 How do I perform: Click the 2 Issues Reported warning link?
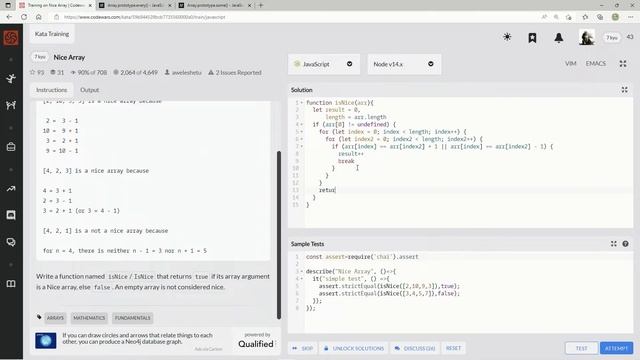point(235,72)
